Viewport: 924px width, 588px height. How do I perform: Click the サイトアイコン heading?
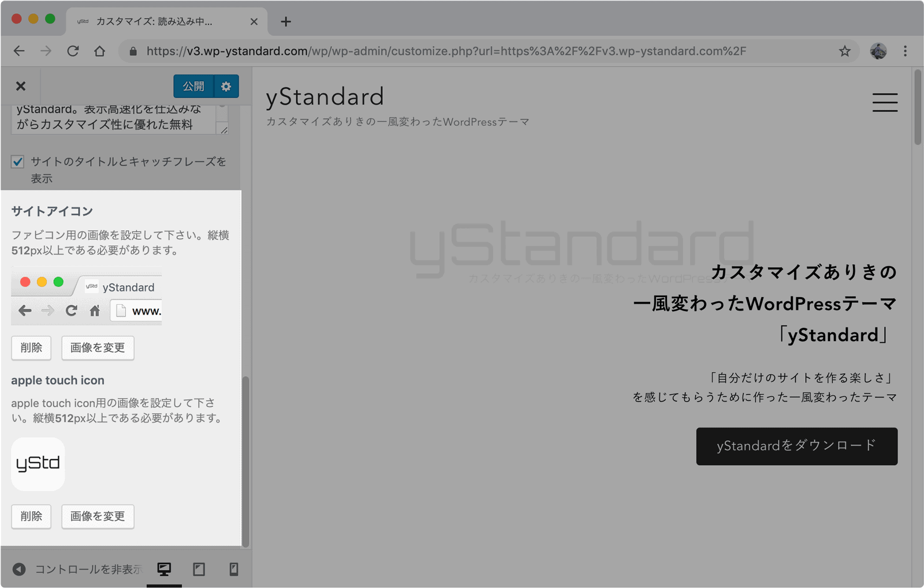click(x=52, y=211)
